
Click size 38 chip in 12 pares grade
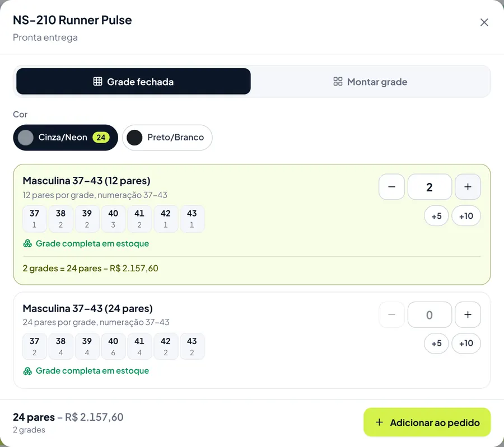click(x=60, y=219)
